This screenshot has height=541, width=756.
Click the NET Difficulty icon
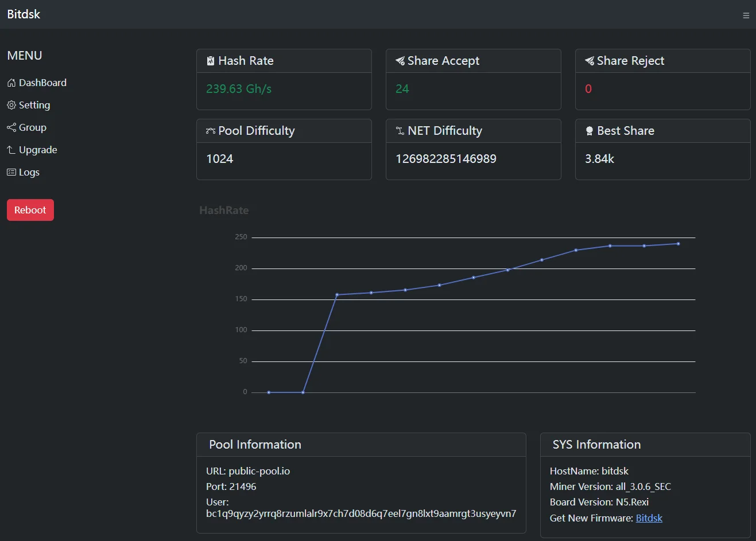pyautogui.click(x=400, y=131)
